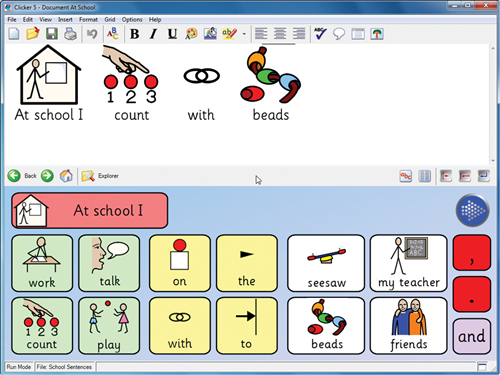Click the 'and' word cell

(x=472, y=336)
